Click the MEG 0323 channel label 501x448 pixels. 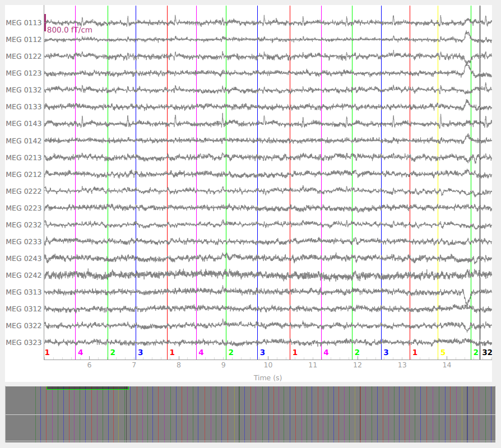[24, 342]
